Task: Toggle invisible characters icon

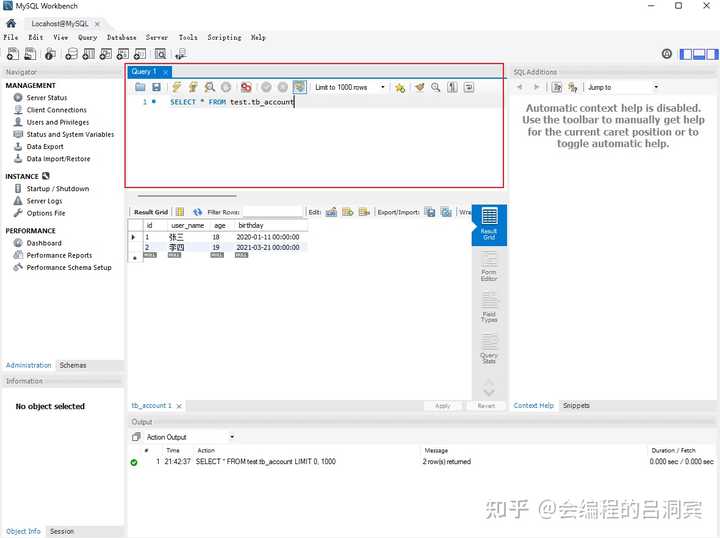Action: click(x=452, y=87)
